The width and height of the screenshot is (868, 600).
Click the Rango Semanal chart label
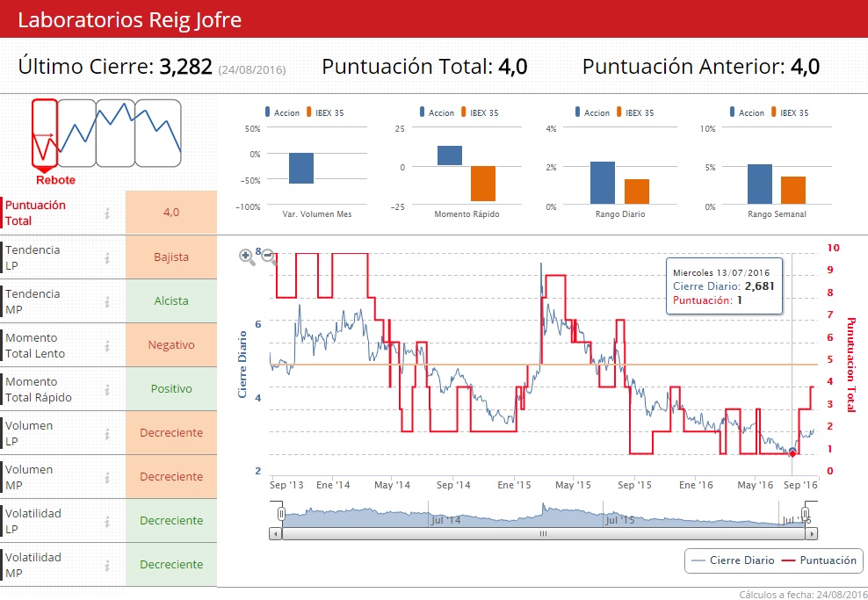[777, 214]
